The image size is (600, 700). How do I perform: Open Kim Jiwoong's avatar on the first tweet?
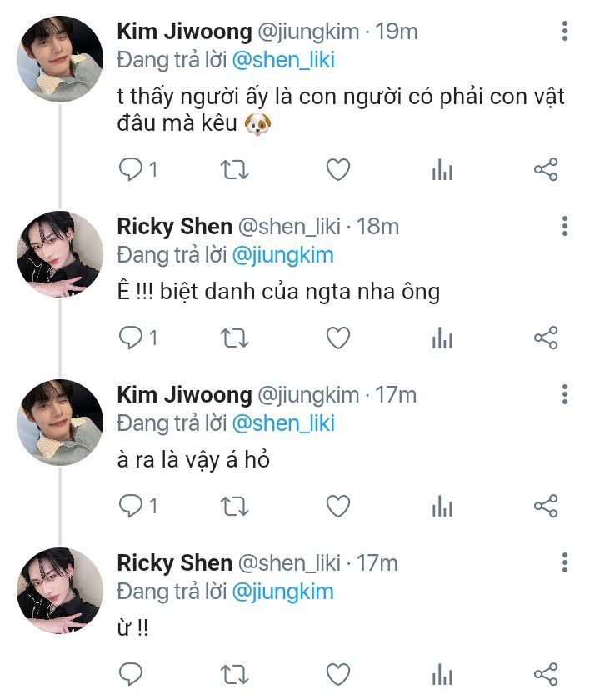[x=60, y=59]
